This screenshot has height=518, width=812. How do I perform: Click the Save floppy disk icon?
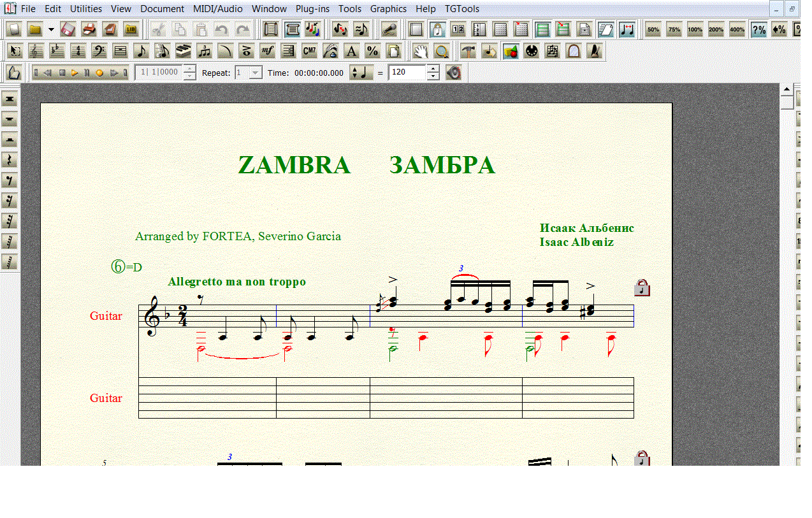68,29
